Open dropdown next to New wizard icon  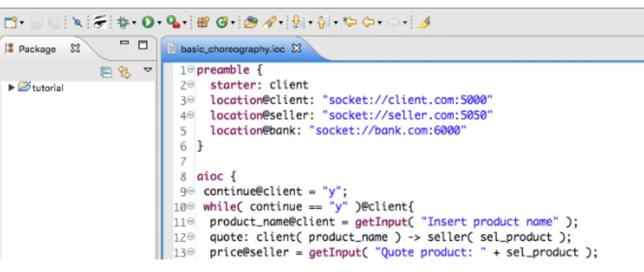22,23
